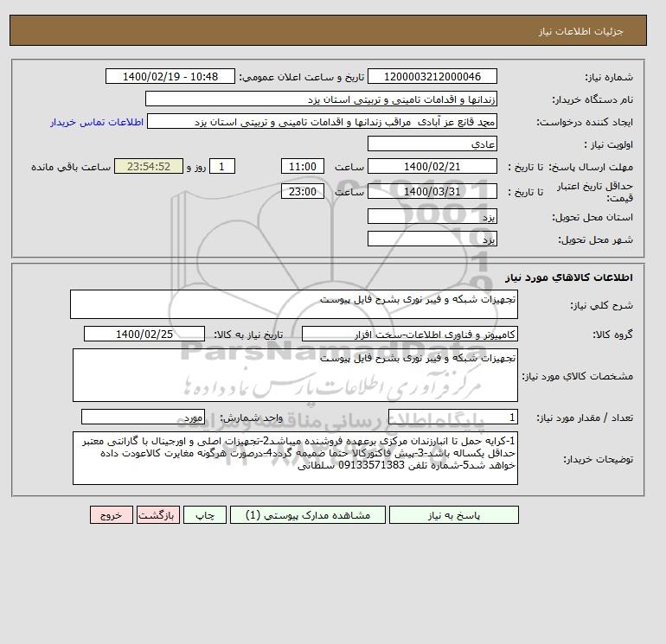Click the بازگشت back button
Viewport: 666px width, 644px height.
(158, 515)
